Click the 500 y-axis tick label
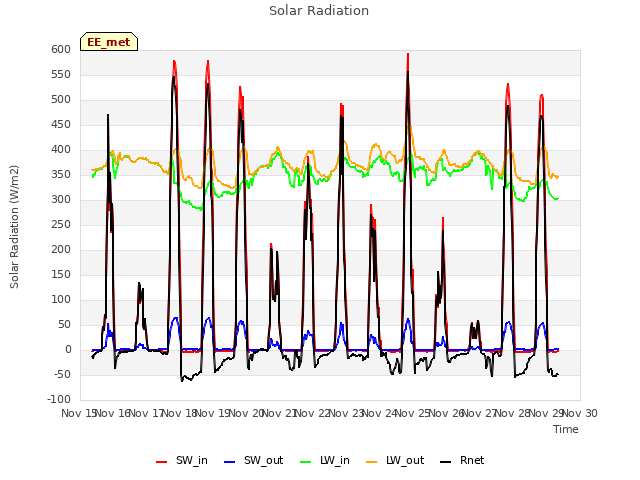Screen dimensions: 640x480 tap(61, 100)
